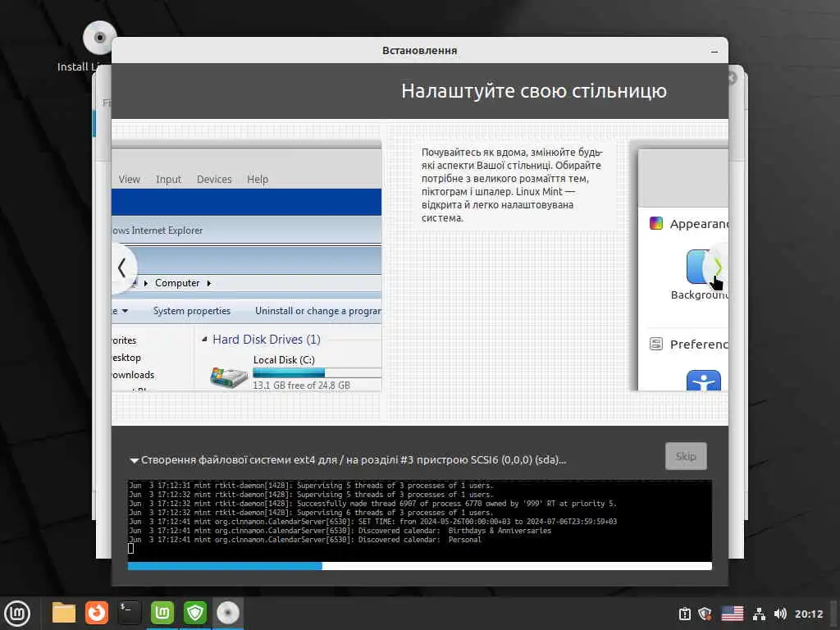Select the installer disc icon in taskbar
This screenshot has height=630, width=840.
coord(228,613)
